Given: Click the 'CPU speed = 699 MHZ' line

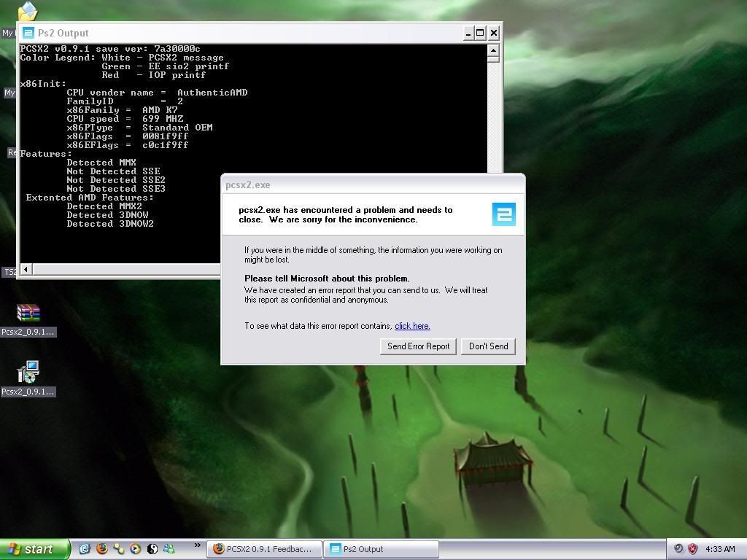Looking at the screenshot, I should pyautogui.click(x=125, y=119).
